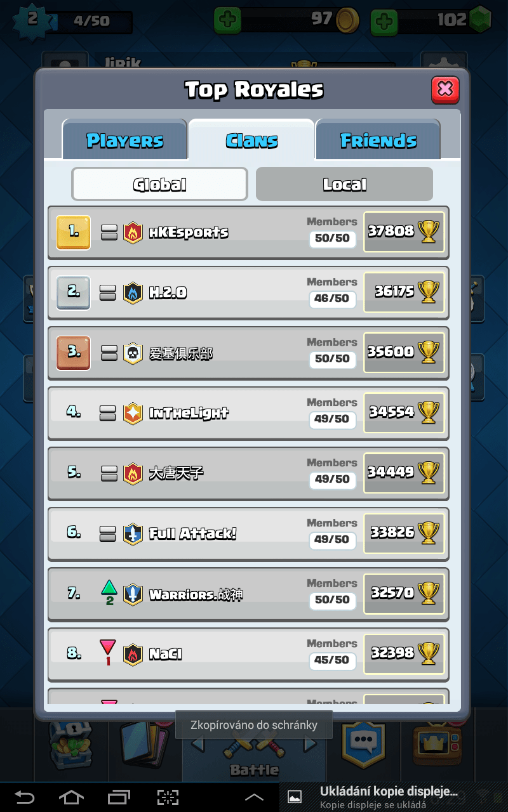The height and width of the screenshot is (812, 508).
Task: Tap the skull badge of third-ranked clan
Action: pyautogui.click(x=133, y=353)
